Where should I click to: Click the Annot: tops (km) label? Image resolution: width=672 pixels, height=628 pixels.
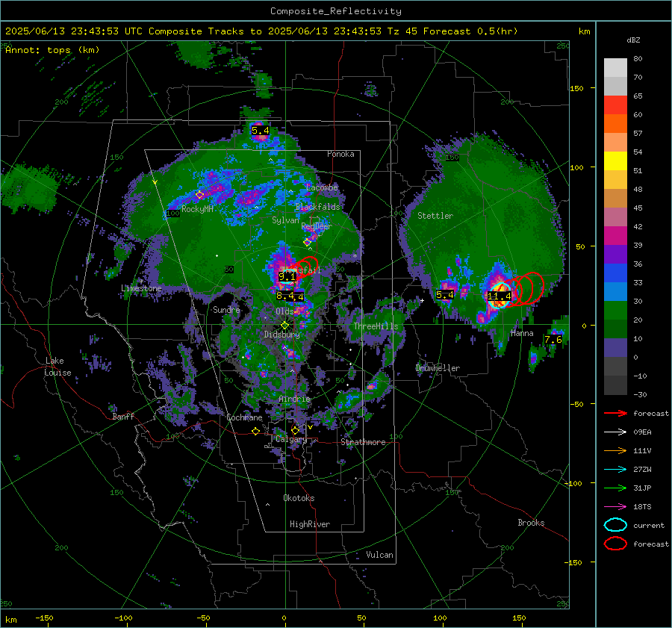tap(52, 50)
